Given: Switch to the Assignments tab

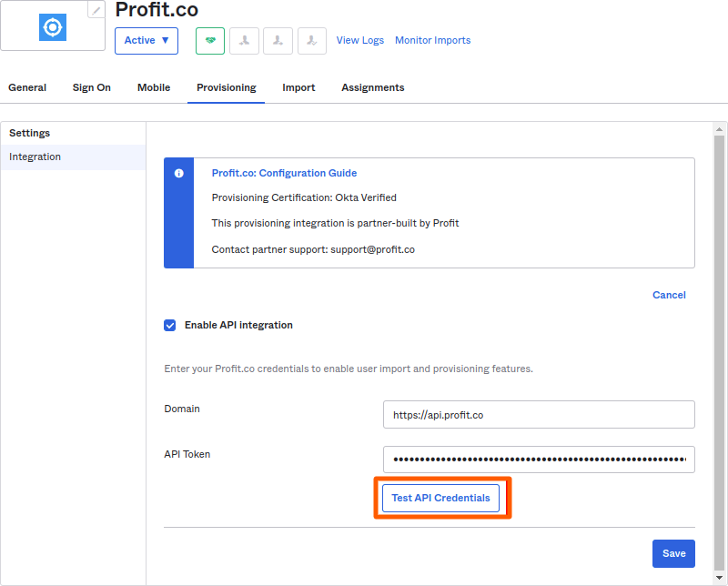Looking at the screenshot, I should click(x=373, y=87).
